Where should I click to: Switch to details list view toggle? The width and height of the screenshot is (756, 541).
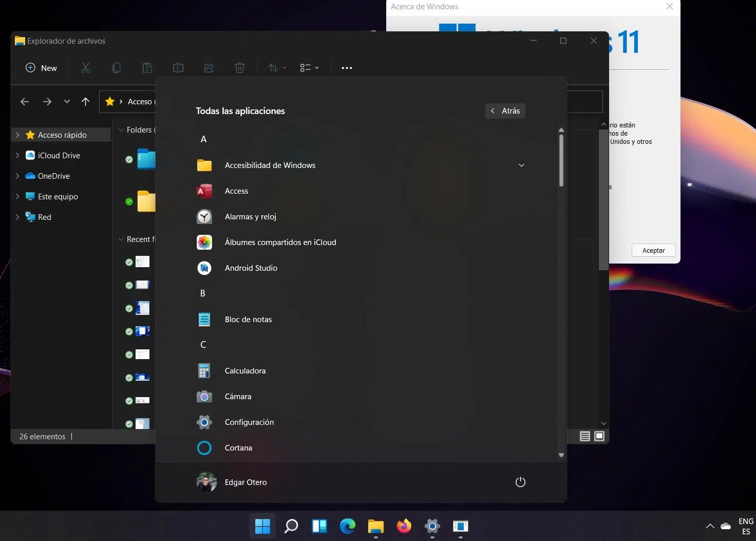(x=584, y=436)
